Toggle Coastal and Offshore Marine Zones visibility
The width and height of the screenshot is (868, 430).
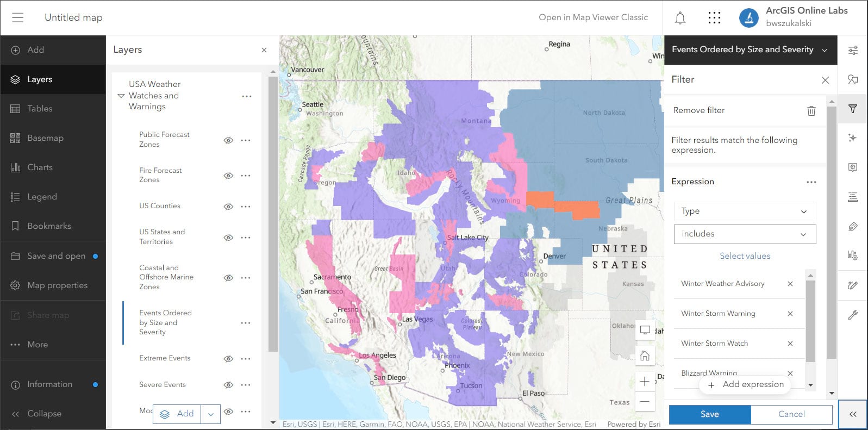coord(229,278)
